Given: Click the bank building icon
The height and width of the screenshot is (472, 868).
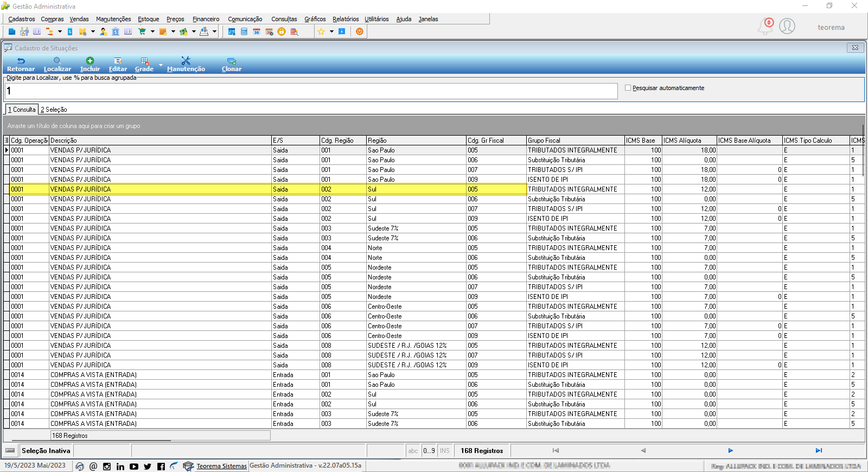Looking at the screenshot, I should pos(116,31).
